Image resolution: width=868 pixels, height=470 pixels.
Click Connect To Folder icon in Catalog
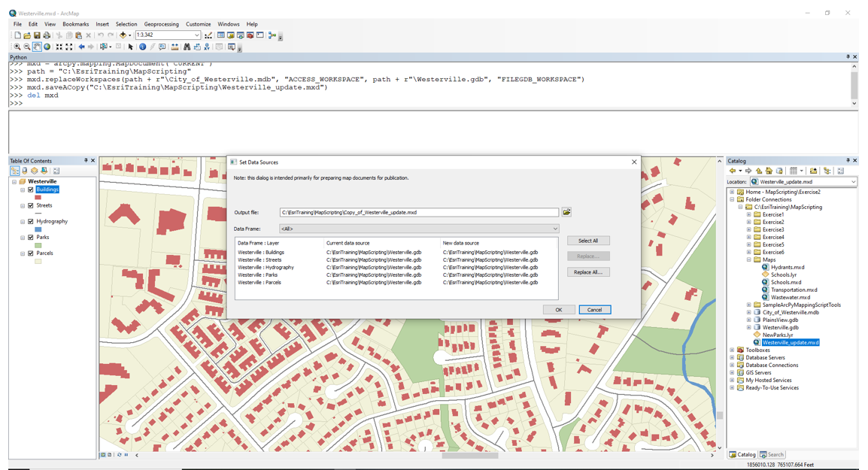(x=813, y=171)
